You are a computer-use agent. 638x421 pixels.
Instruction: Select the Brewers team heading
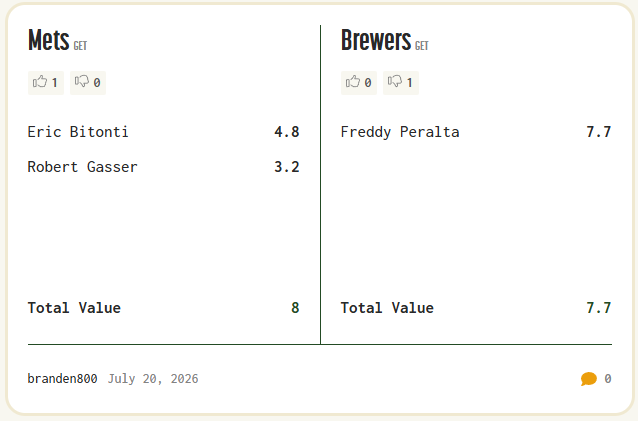point(376,40)
